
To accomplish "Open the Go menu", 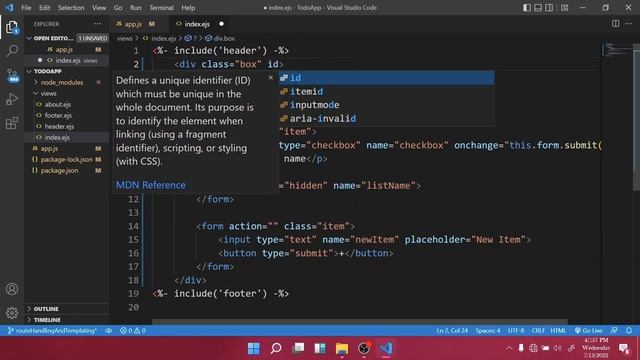I will click(x=118, y=8).
